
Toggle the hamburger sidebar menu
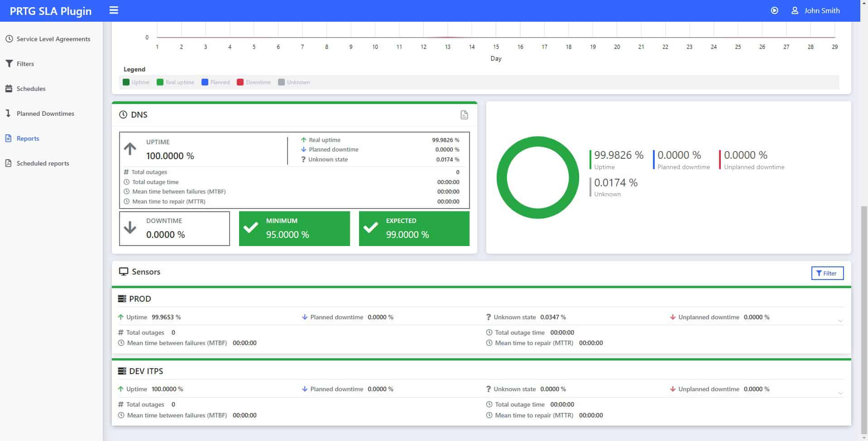pyautogui.click(x=114, y=10)
